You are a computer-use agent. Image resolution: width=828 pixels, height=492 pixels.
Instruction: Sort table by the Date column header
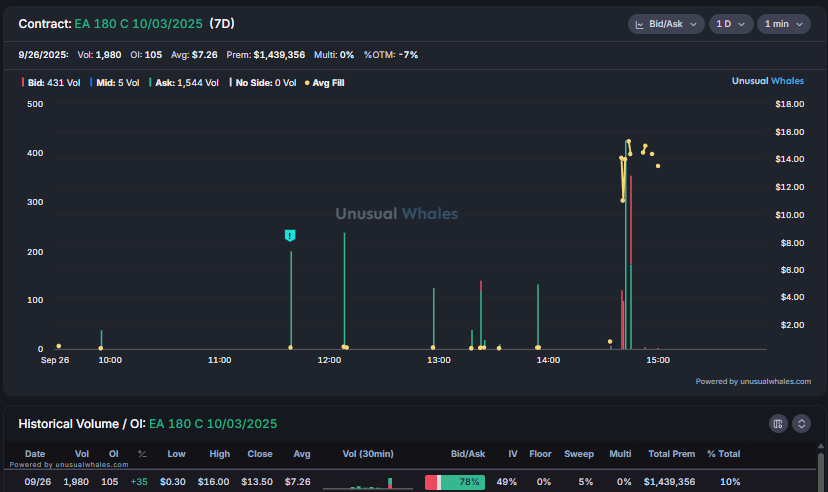[35, 454]
